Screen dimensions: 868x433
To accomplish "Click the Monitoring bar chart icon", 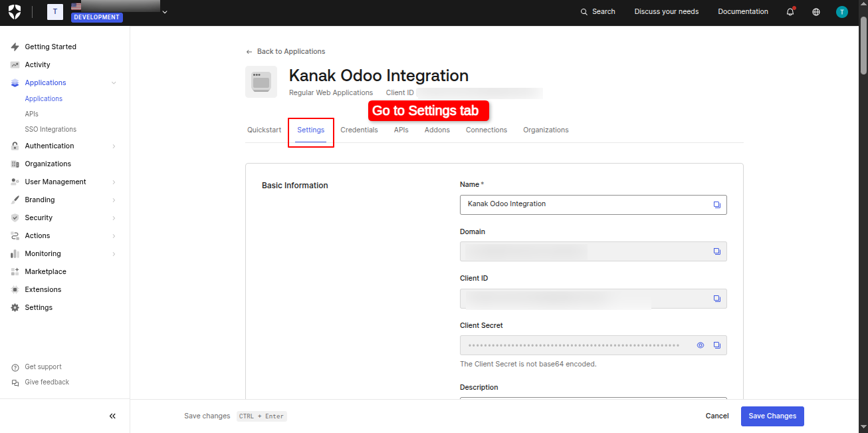I will coord(15,253).
